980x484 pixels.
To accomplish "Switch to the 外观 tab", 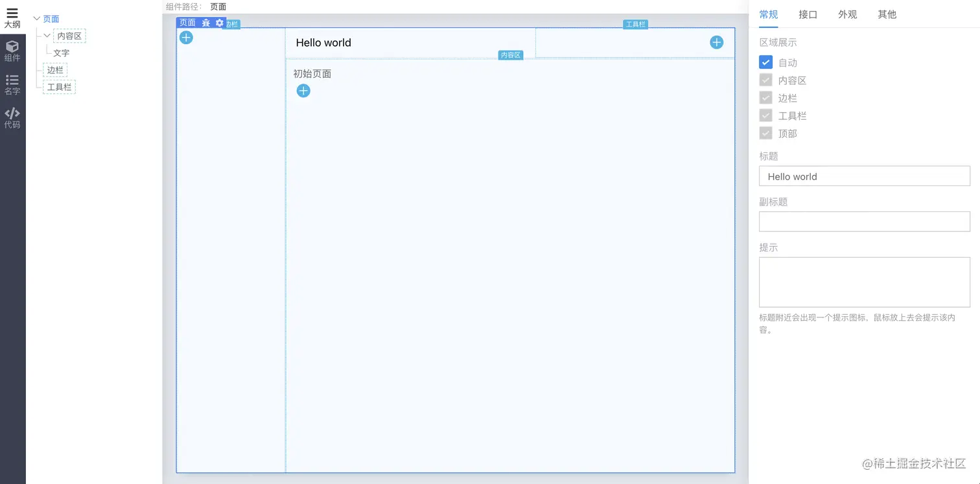I will click(x=847, y=14).
